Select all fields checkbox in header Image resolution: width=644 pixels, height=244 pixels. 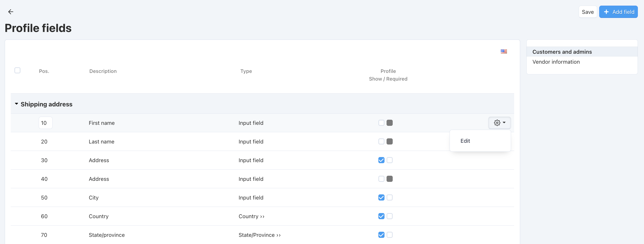17,70
